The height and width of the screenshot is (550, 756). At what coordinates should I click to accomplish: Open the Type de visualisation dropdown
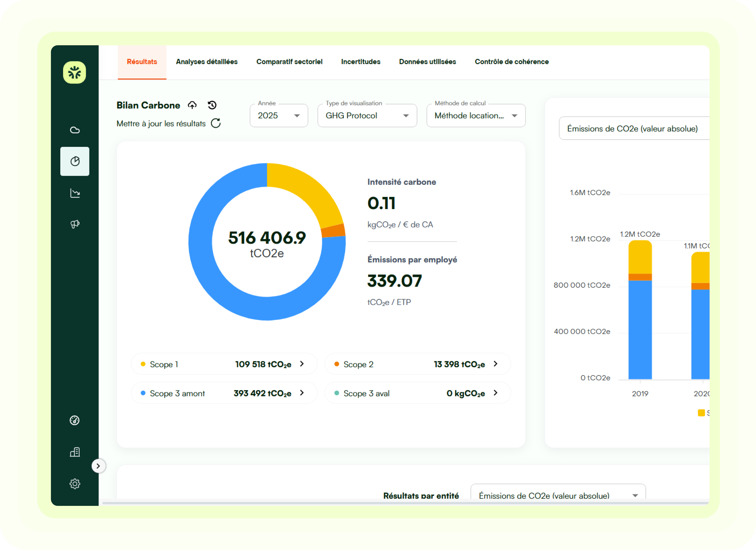click(x=367, y=116)
